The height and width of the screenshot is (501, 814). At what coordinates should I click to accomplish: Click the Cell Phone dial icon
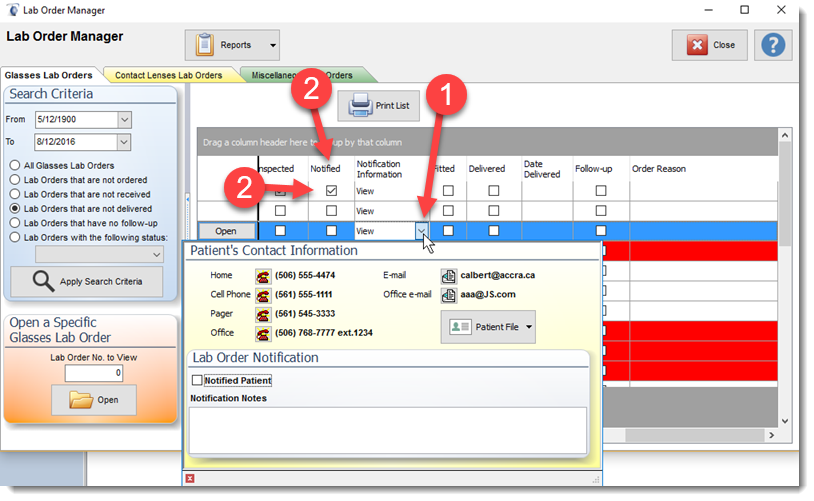[263, 295]
